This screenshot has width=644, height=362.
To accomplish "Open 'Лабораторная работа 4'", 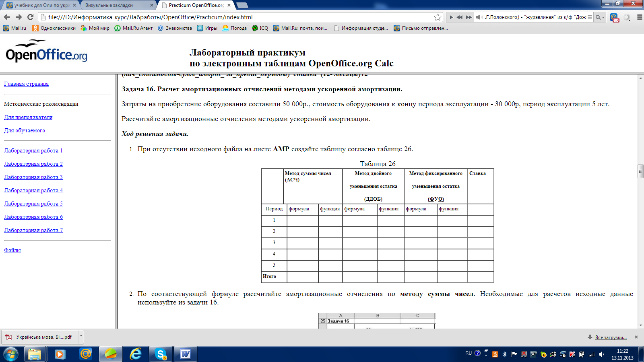I will tap(33, 190).
